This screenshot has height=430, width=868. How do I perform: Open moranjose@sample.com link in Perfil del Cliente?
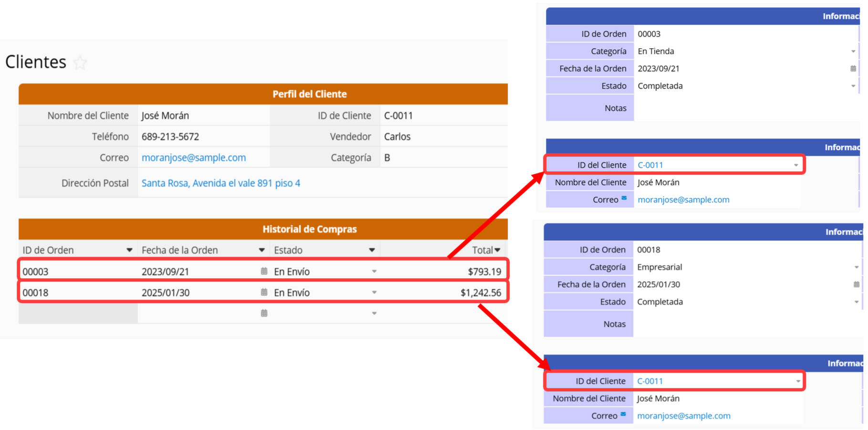tap(194, 157)
